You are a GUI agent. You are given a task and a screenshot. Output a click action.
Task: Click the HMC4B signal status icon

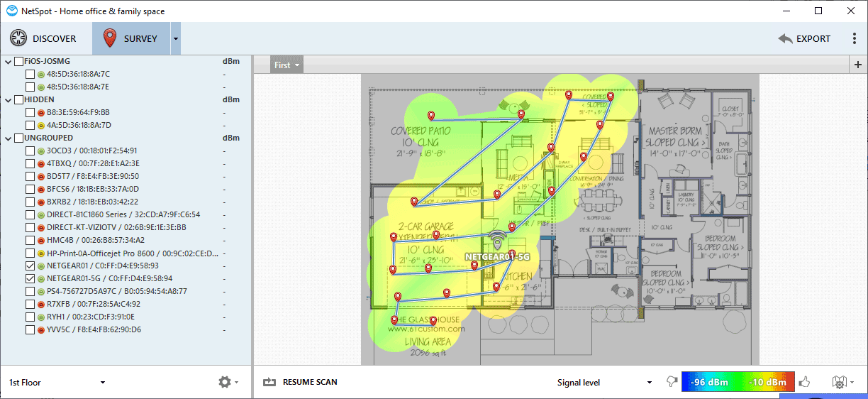41,241
